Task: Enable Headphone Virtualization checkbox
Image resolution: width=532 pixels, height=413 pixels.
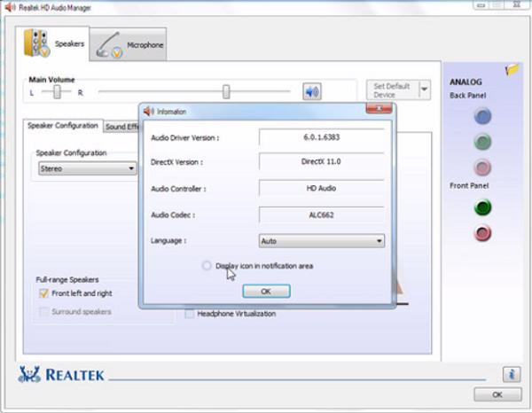Action: point(190,313)
